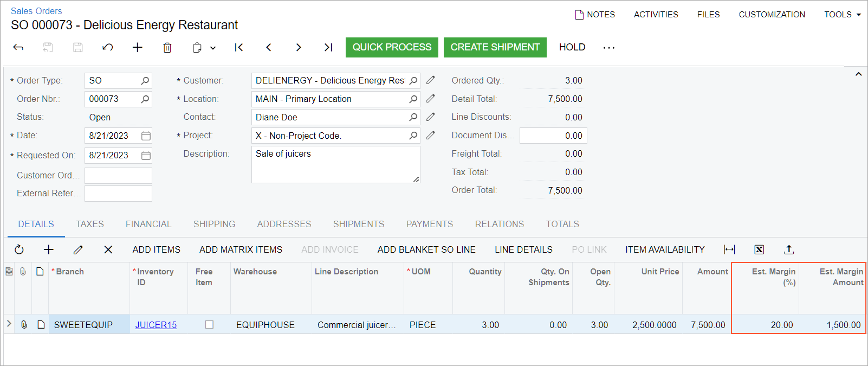868x366 pixels.
Task: Open Contact lookup magnifier
Action: tap(413, 117)
